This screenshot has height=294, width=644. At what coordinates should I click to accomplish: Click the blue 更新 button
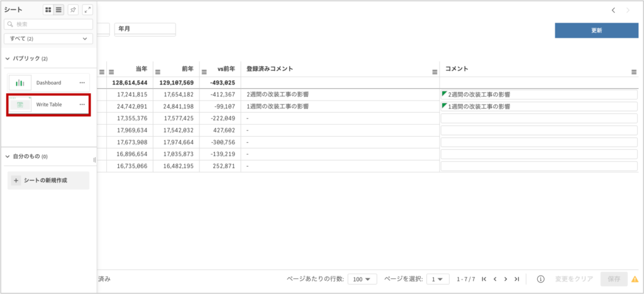[596, 30]
